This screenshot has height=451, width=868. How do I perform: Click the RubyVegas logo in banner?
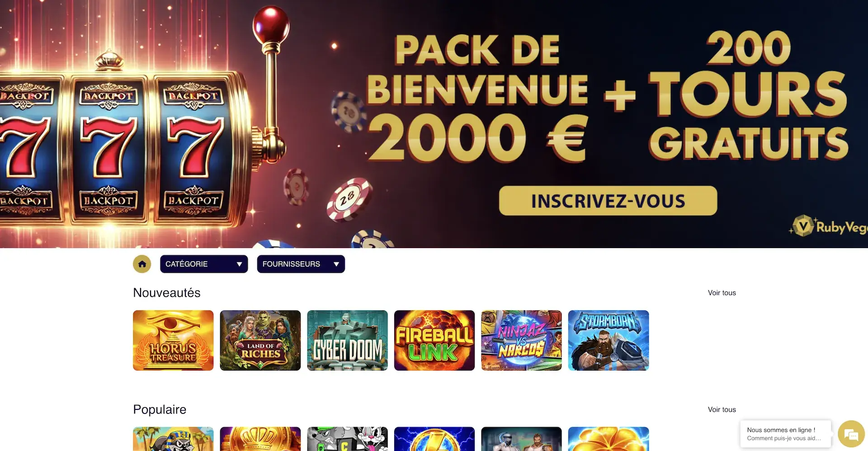click(x=829, y=226)
